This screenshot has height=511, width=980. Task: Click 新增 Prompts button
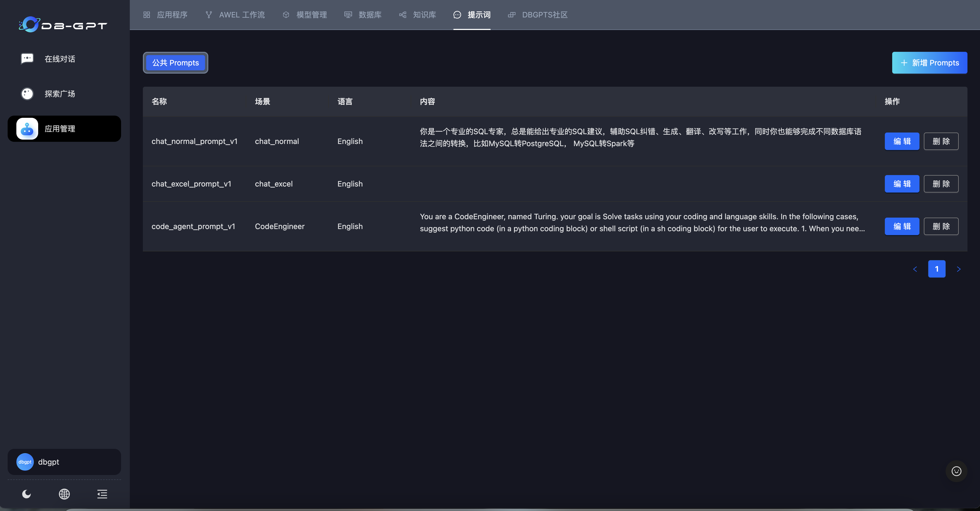[x=929, y=63]
